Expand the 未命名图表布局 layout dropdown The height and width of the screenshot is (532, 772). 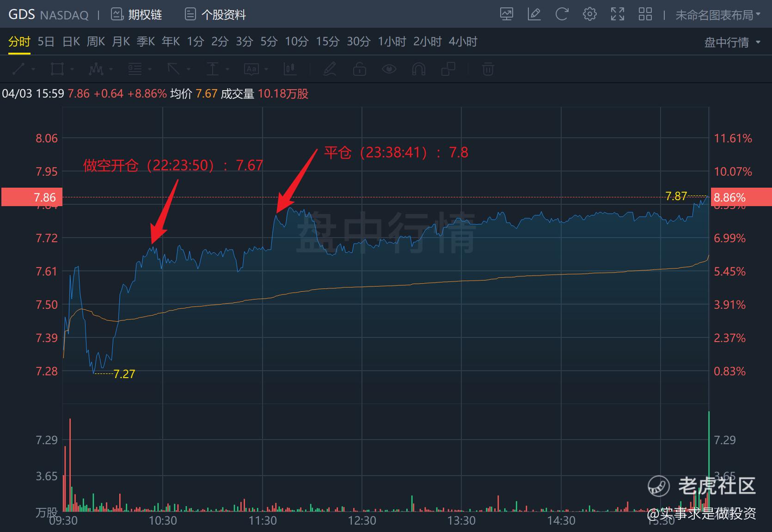pos(718,15)
